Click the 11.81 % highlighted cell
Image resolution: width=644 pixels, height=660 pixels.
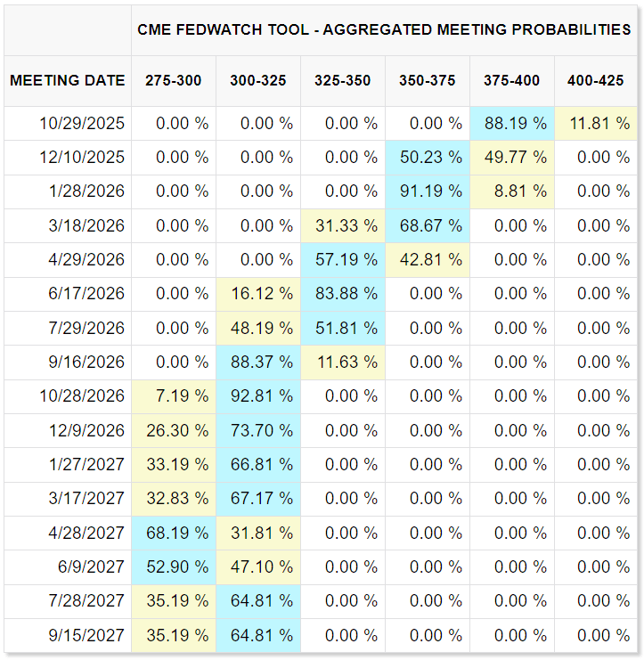click(596, 124)
